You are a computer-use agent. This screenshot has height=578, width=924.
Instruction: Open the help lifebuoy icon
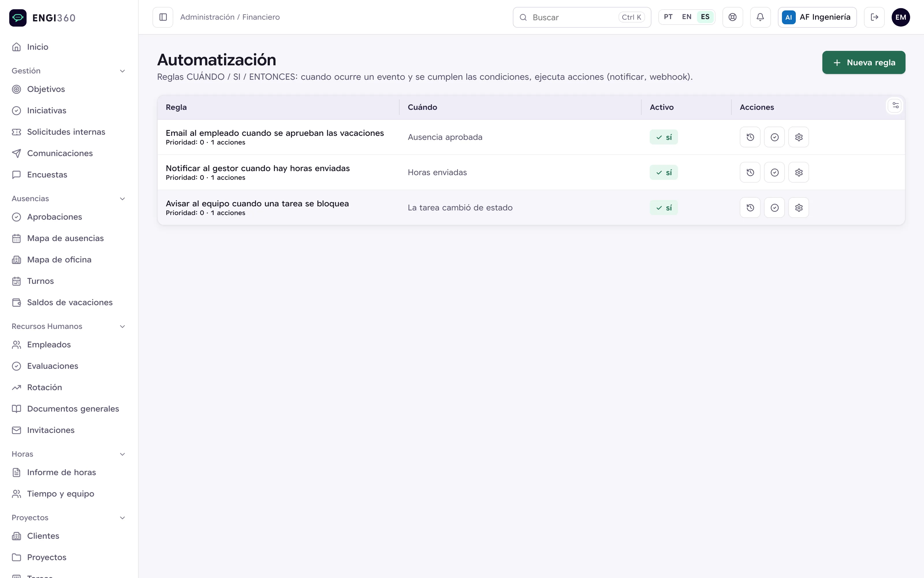[x=732, y=17]
